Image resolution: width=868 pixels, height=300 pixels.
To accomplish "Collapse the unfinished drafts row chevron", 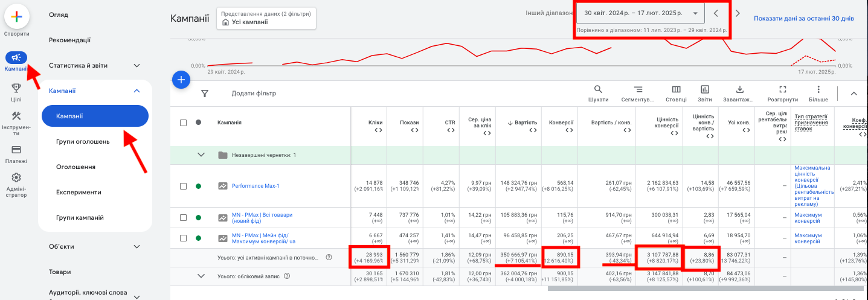I will pos(202,155).
